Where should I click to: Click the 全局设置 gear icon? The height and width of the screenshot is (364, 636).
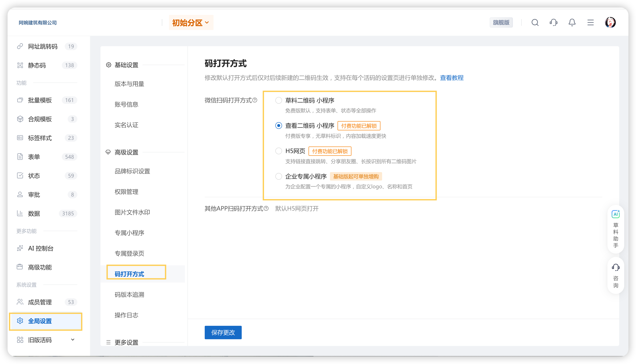(x=20, y=321)
